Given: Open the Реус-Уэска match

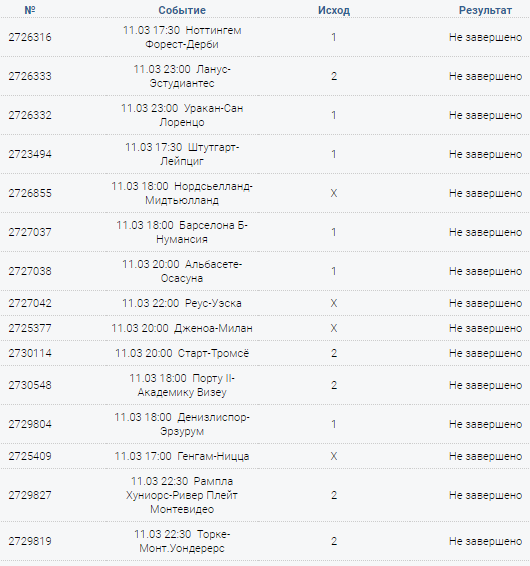Looking at the screenshot, I should click(x=182, y=303).
